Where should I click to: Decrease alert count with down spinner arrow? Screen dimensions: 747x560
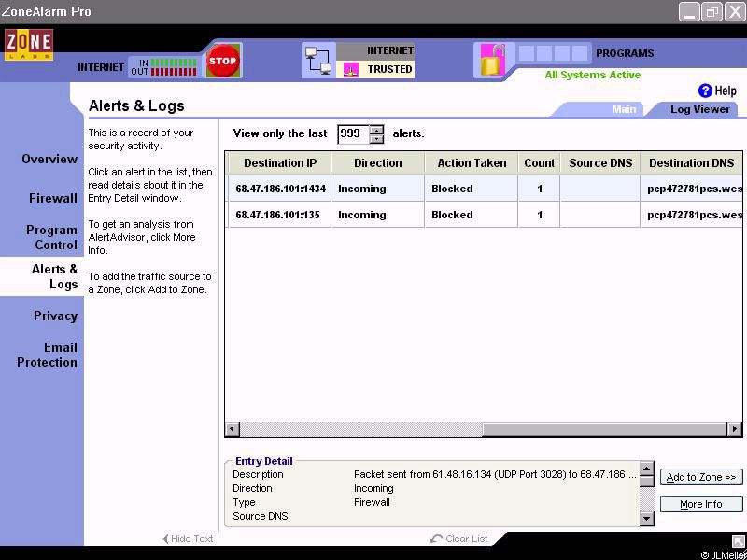point(376,138)
